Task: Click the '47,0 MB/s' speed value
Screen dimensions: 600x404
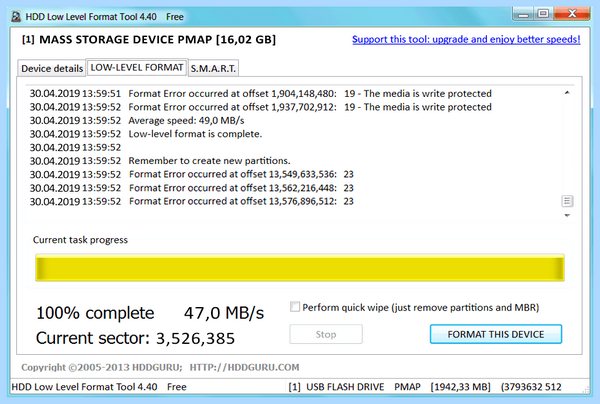Action: point(224,313)
